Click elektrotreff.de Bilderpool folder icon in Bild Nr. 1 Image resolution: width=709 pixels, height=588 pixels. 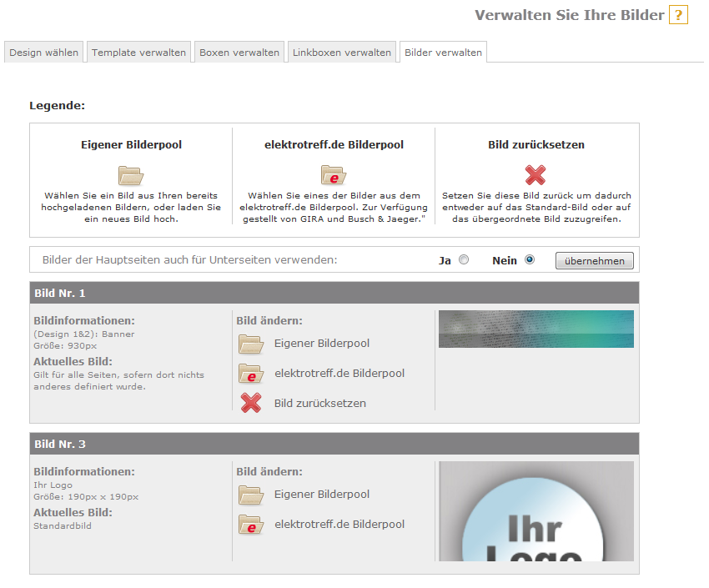pos(251,374)
